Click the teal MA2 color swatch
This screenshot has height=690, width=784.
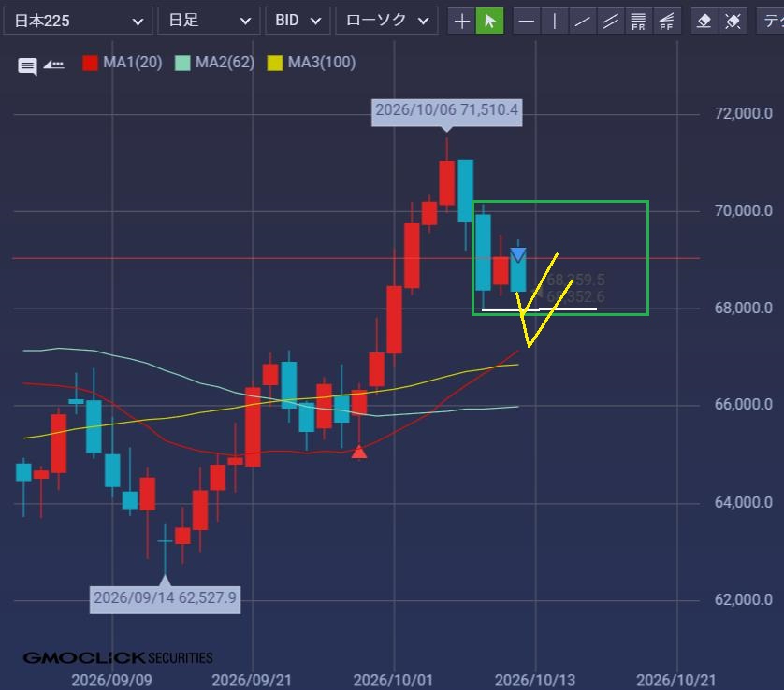182,63
